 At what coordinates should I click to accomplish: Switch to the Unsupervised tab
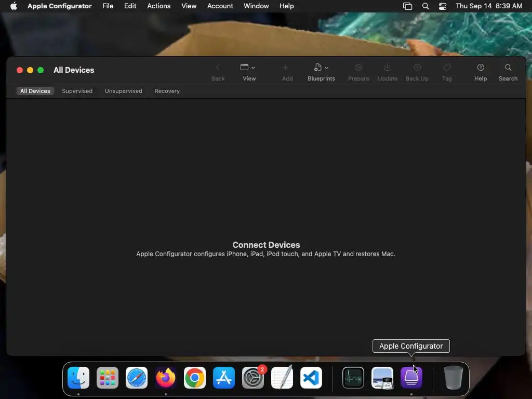123,91
